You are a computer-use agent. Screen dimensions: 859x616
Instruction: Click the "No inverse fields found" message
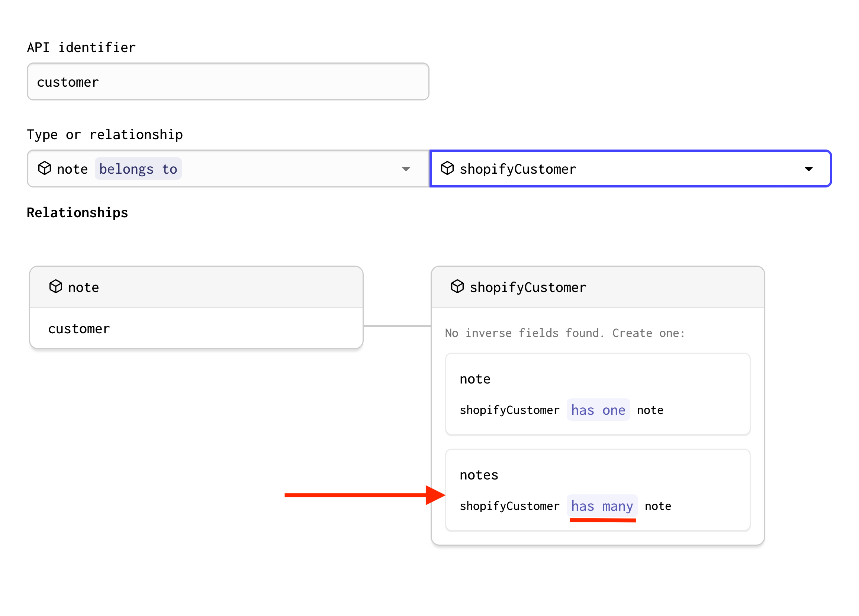564,333
